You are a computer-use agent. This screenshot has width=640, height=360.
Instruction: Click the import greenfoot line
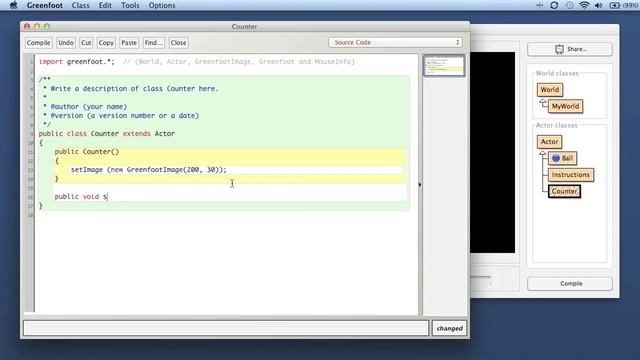(197, 62)
